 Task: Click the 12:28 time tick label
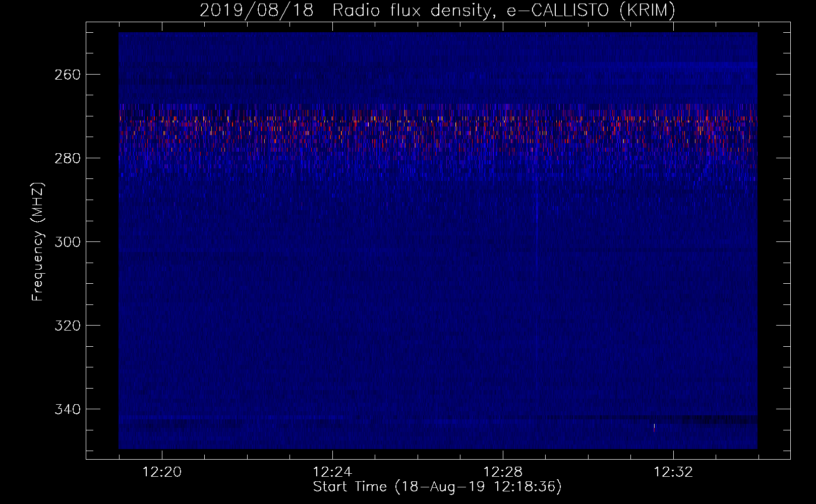pos(503,472)
